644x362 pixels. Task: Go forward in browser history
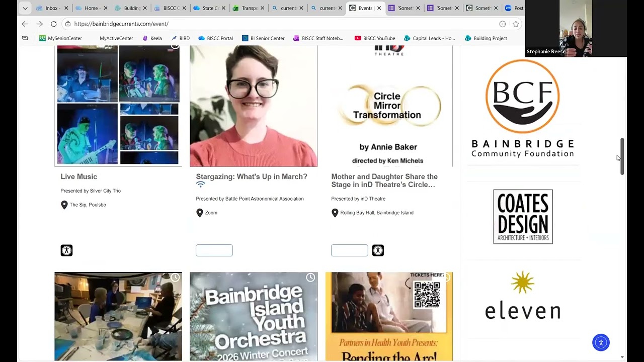point(39,24)
